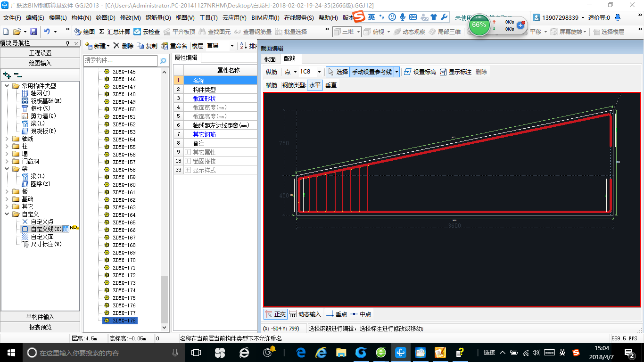Expand the 显示样式 property group
Screen dimensions: 644x362
coord(188,170)
